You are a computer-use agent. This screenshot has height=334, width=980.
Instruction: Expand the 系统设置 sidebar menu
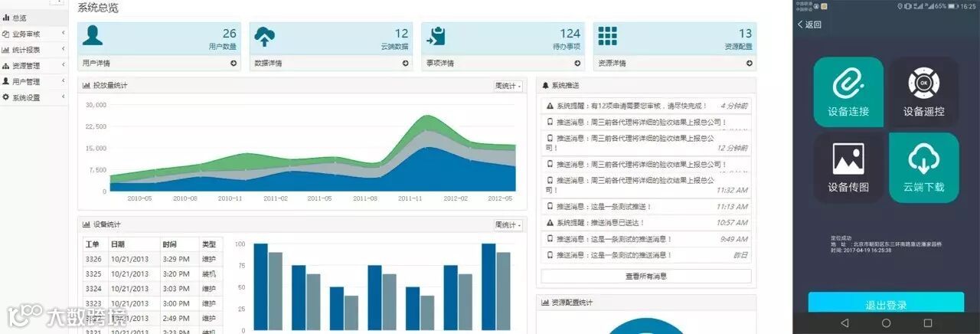(x=33, y=97)
